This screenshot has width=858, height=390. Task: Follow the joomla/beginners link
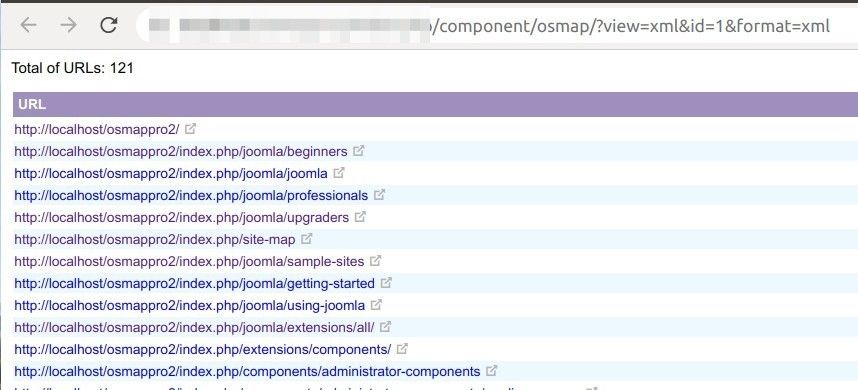(181, 152)
